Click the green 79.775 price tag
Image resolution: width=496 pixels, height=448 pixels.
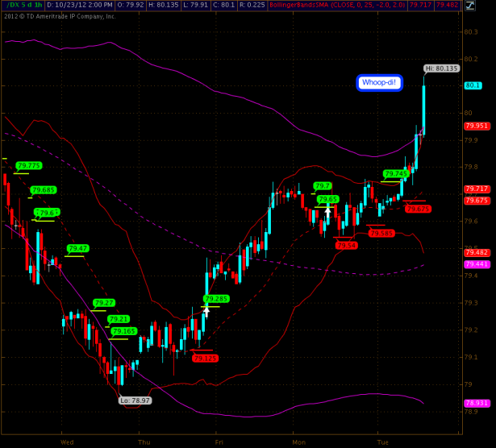28,166
